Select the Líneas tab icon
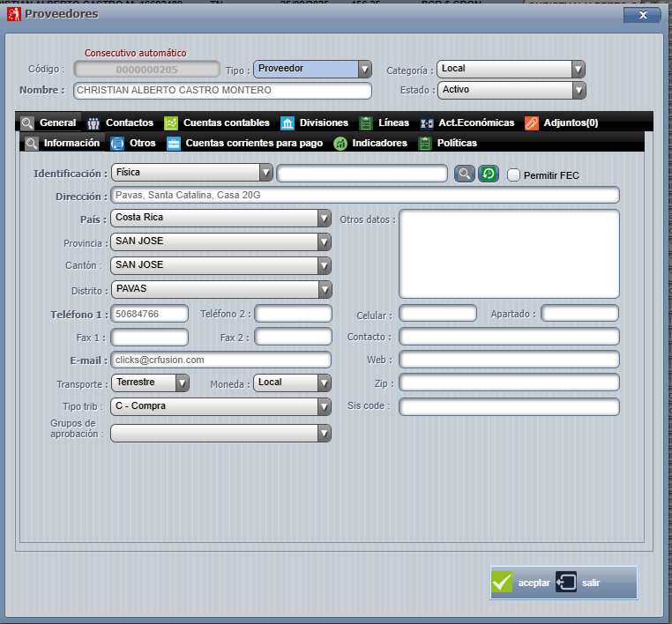Viewport: 672px width, 624px height. pos(366,123)
